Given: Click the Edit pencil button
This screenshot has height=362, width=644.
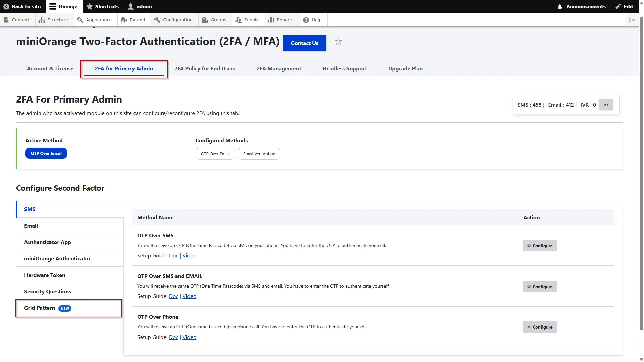Looking at the screenshot, I should 624,6.
